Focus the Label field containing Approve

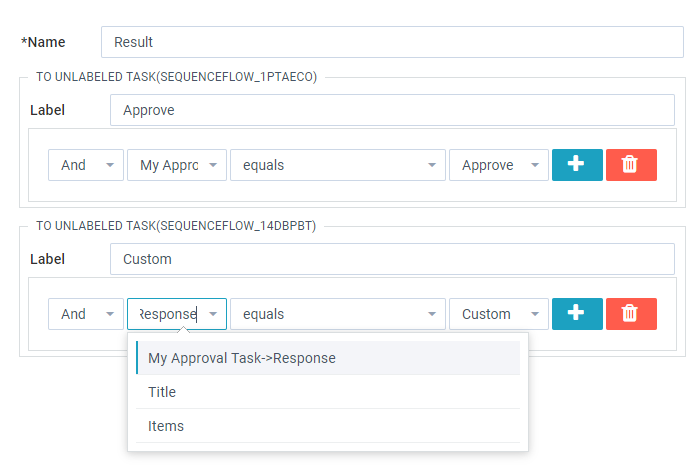tap(391, 110)
